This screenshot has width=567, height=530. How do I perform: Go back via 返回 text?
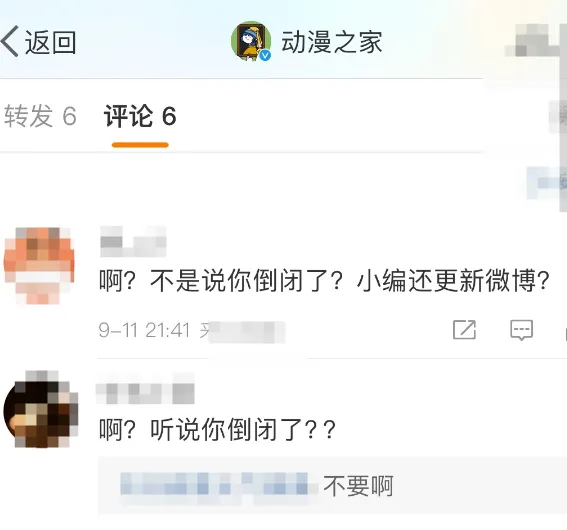(50, 42)
